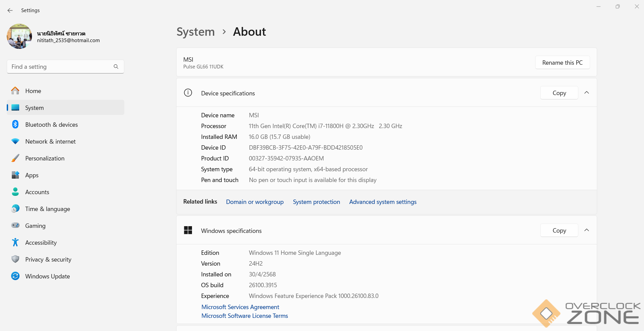This screenshot has height=331, width=644.
Task: Click the Home icon in sidebar
Action: 15,91
